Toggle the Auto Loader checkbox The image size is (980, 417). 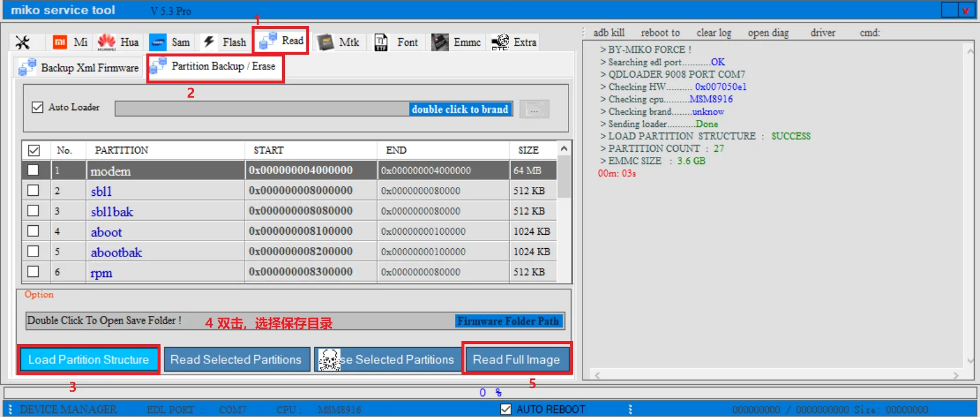[38, 107]
